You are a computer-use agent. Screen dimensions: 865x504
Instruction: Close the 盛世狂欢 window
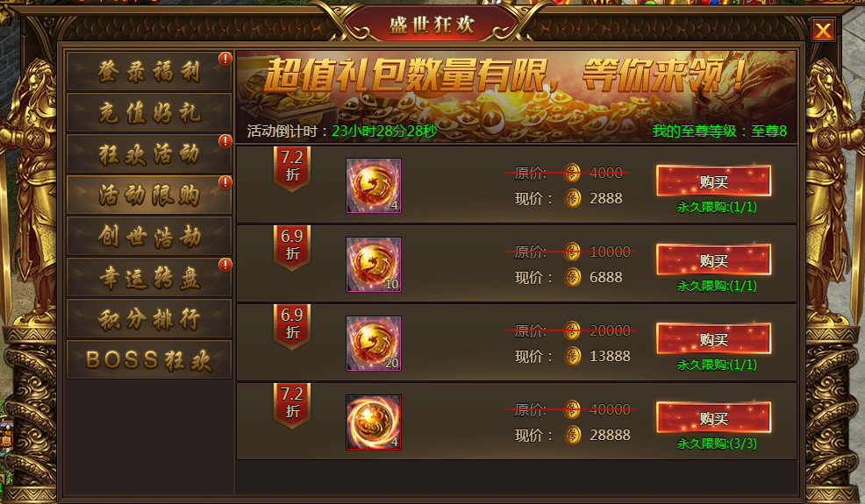(823, 30)
